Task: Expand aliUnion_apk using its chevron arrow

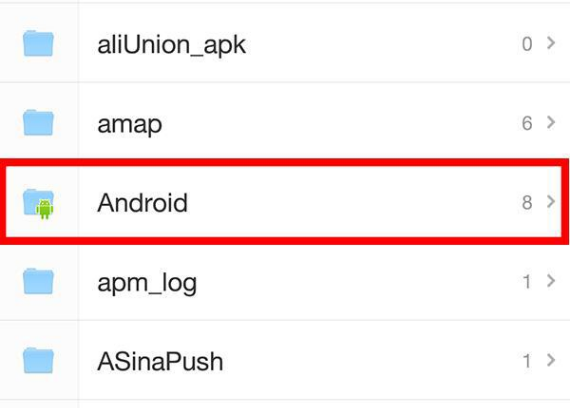Action: tap(551, 43)
